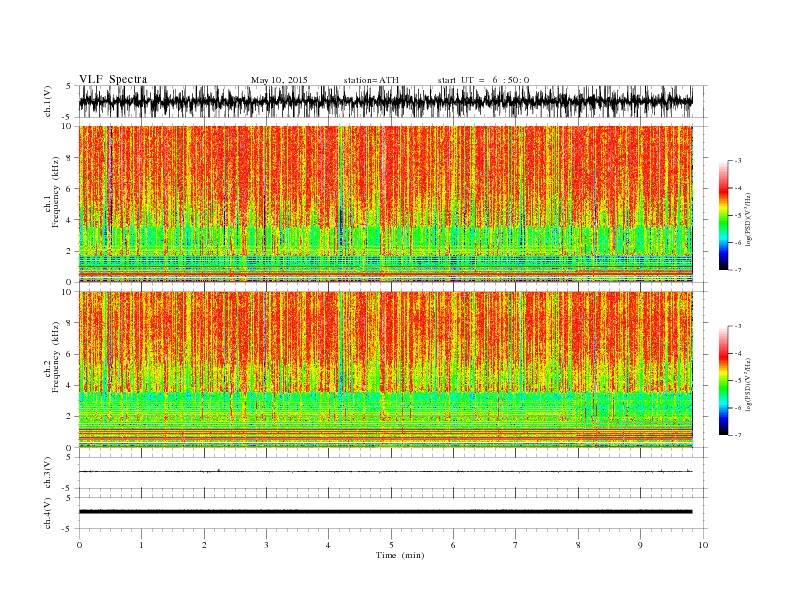Image resolution: width=792 pixels, height=612 pixels.
Task: Click the ch.1 color scale bar
Action: (723, 215)
